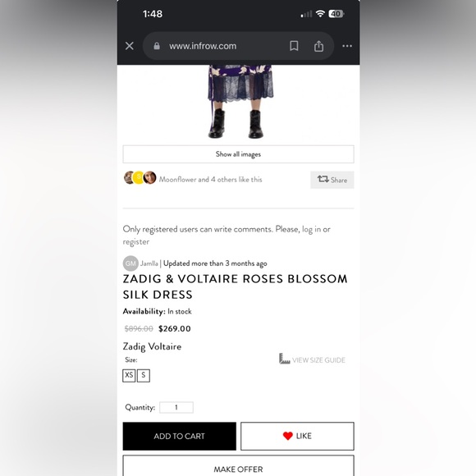Screen dimensions: 476x476
Task: Tap the bookmark icon in address bar
Action: pos(294,46)
